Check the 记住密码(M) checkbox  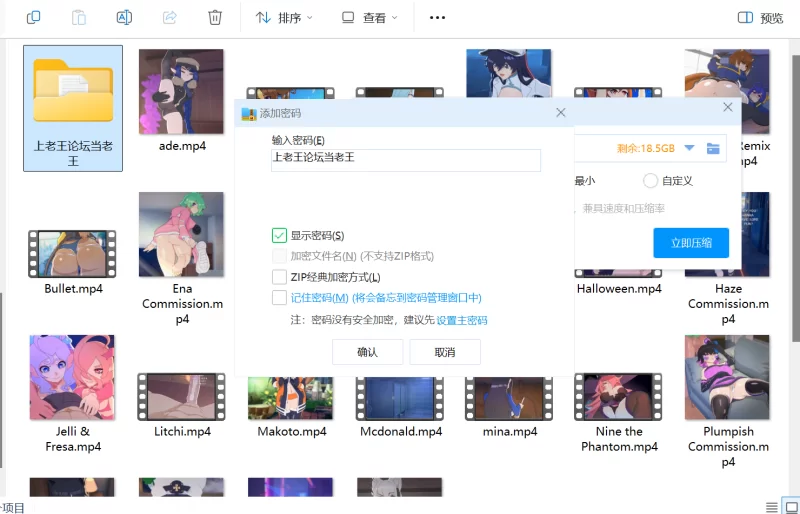(x=279, y=298)
